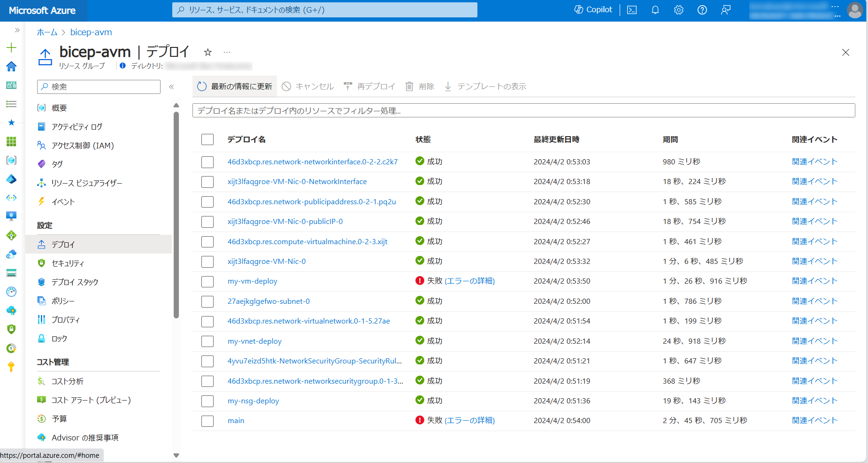Open the feedback icon in header

click(726, 10)
